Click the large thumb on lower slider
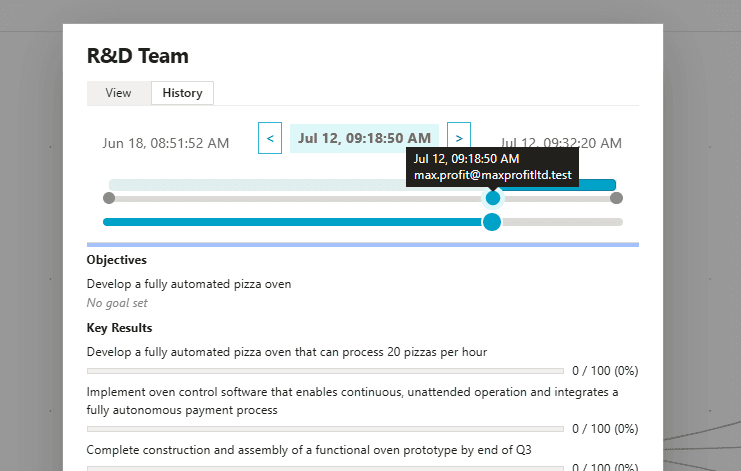The width and height of the screenshot is (741, 471). pos(492,222)
